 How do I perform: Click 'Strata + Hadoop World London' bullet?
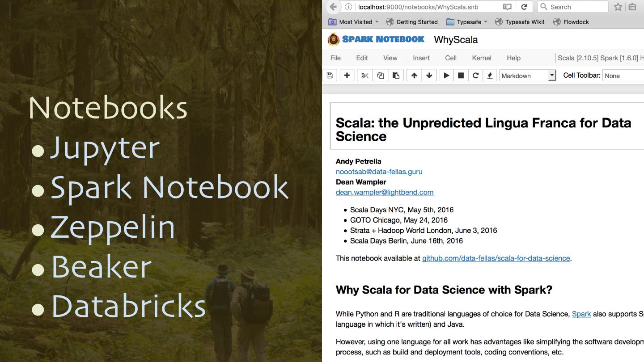[424, 230]
